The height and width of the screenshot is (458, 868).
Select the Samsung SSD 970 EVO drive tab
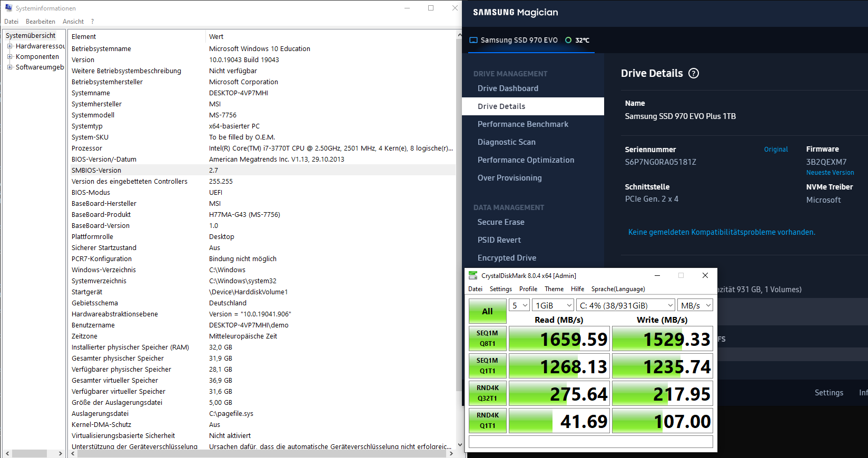(531, 40)
